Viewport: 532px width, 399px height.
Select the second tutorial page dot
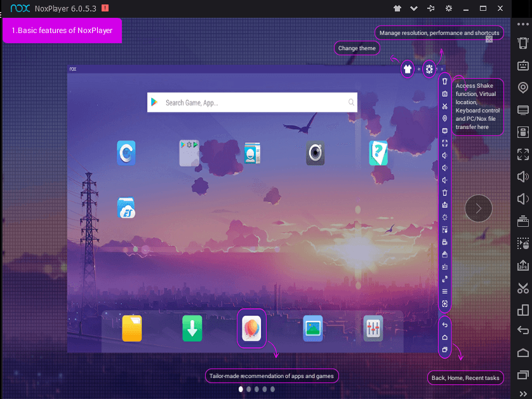point(249,389)
